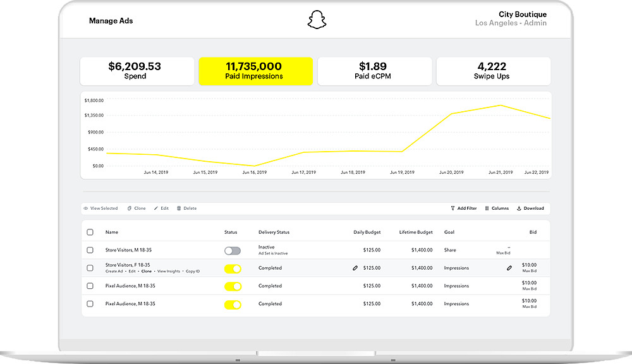Open the Columns chooser
Viewport: 632px width, 364px height.
click(497, 209)
